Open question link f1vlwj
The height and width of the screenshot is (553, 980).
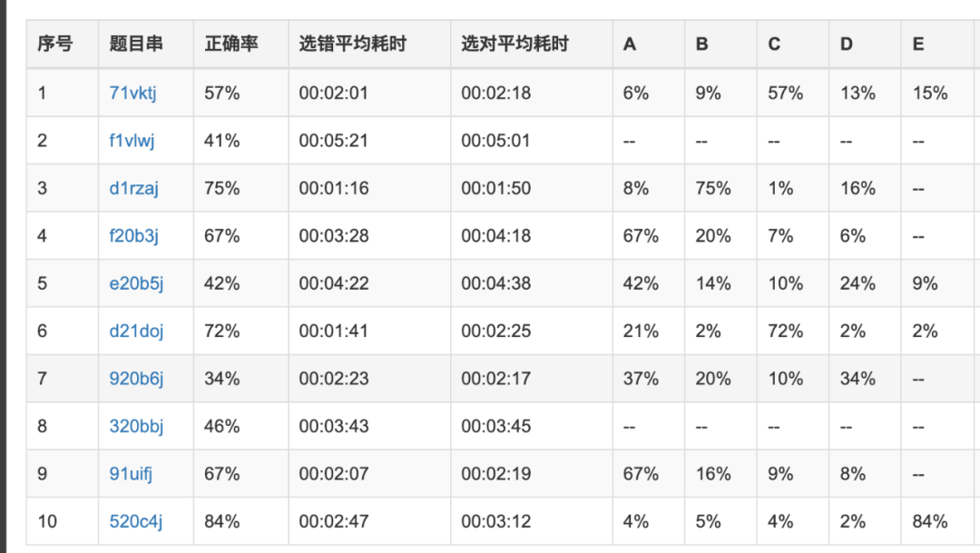click(133, 140)
